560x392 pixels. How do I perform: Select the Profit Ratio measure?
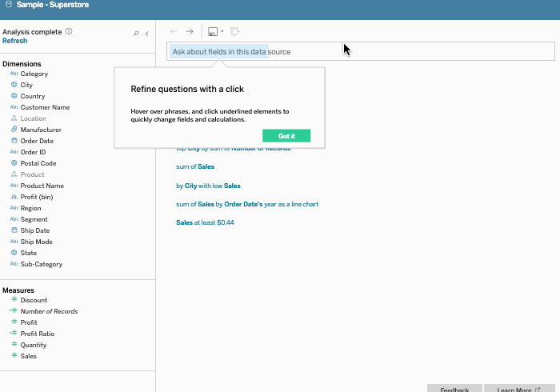tap(37, 334)
